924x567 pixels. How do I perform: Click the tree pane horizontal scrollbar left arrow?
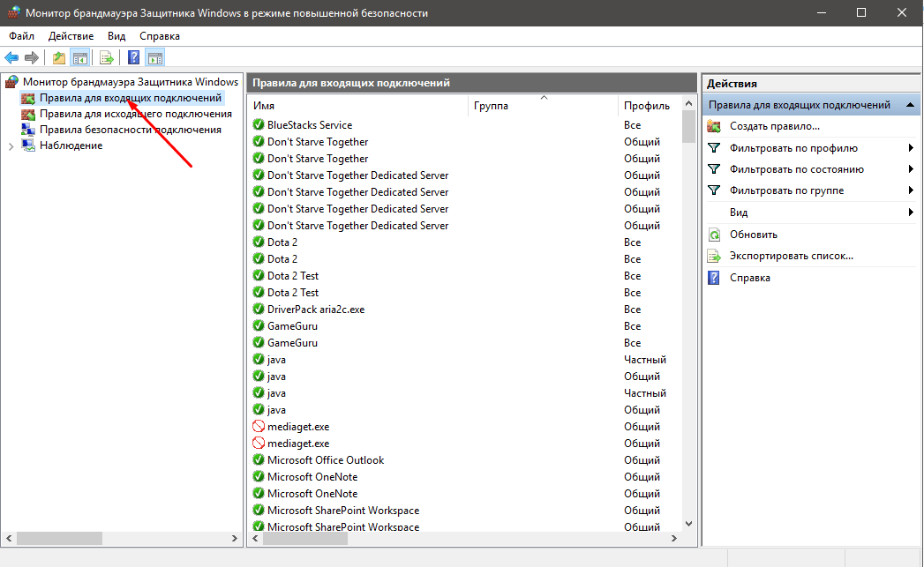click(9, 538)
